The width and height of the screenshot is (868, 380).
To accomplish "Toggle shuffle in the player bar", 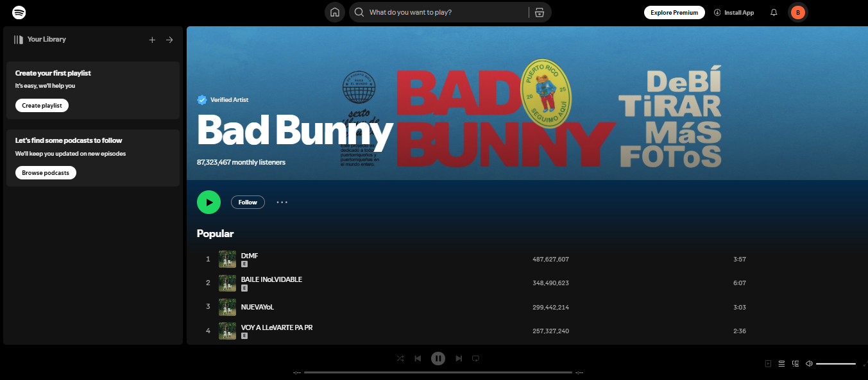I will tap(400, 358).
